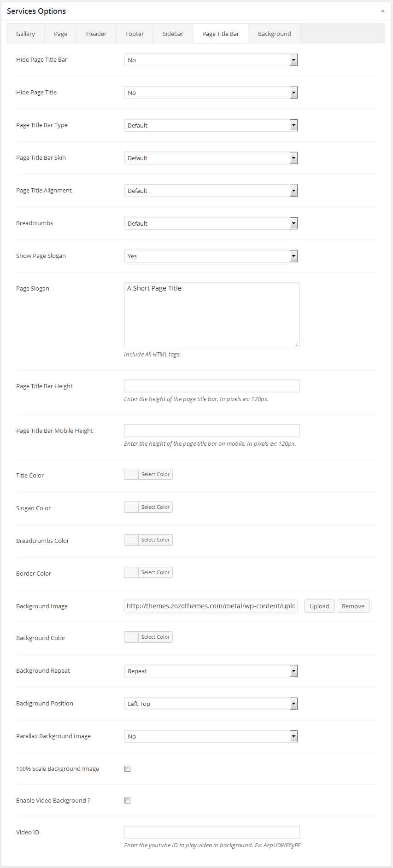Focus the Video ID input field
Viewport: 393px width, 868px height.
coord(211,832)
